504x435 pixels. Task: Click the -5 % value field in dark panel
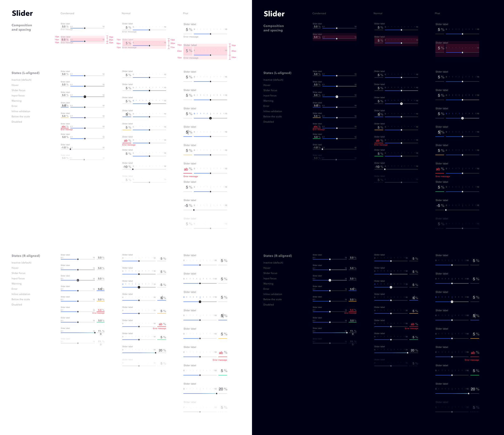pyautogui.click(x=440, y=205)
